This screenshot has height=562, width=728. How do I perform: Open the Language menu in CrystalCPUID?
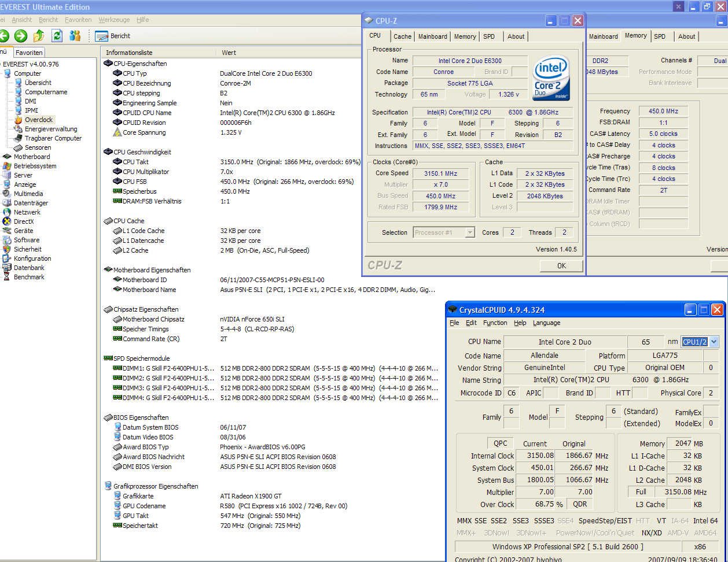click(546, 323)
